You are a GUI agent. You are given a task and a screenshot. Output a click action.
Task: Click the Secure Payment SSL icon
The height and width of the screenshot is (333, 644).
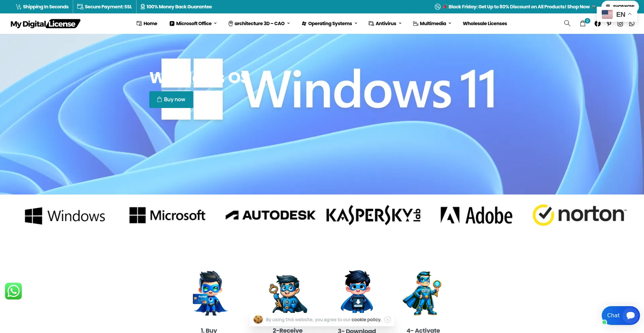point(80,7)
